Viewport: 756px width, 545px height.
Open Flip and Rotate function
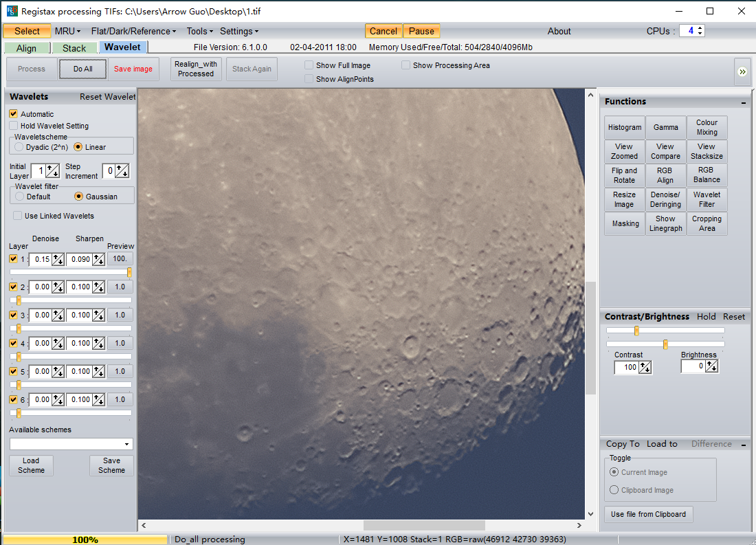click(x=624, y=175)
